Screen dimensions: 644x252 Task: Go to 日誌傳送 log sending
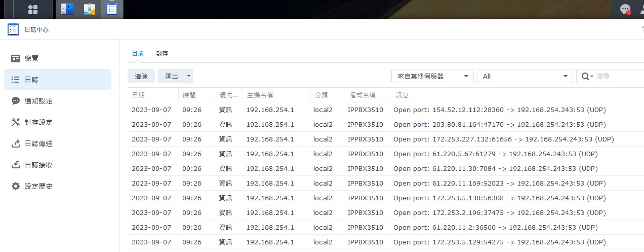38,143
